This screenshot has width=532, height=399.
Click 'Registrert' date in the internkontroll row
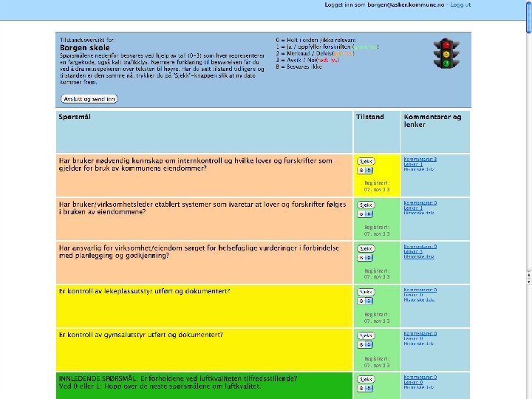pyautogui.click(x=377, y=186)
